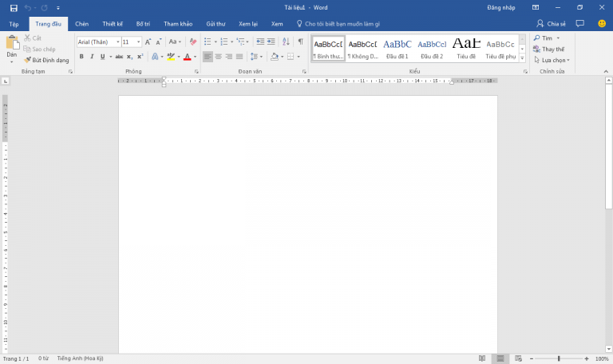The height and width of the screenshot is (364, 613).
Task: Click the zoom slider in the status bar
Action: click(x=559, y=358)
